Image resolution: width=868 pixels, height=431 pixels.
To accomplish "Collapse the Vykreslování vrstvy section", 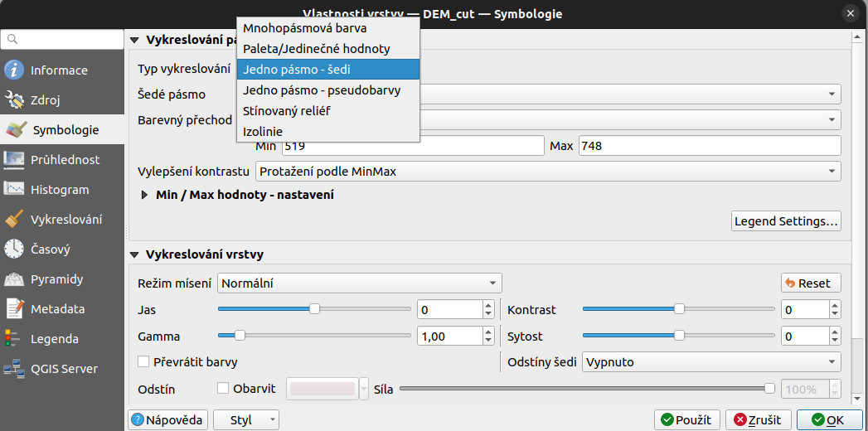I will pyautogui.click(x=134, y=255).
